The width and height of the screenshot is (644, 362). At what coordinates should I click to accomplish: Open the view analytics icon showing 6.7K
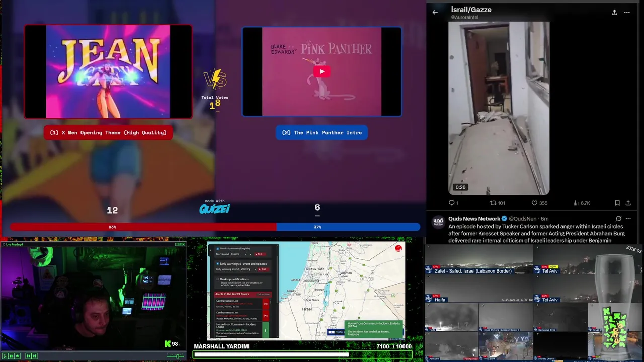576,203
